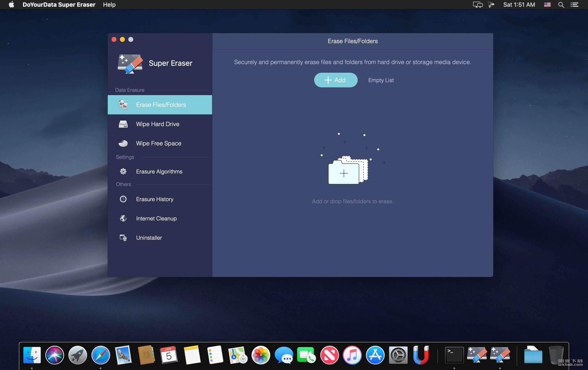This screenshot has width=588, height=370.
Task: Open Erasure Algorithms settings
Action: click(160, 171)
